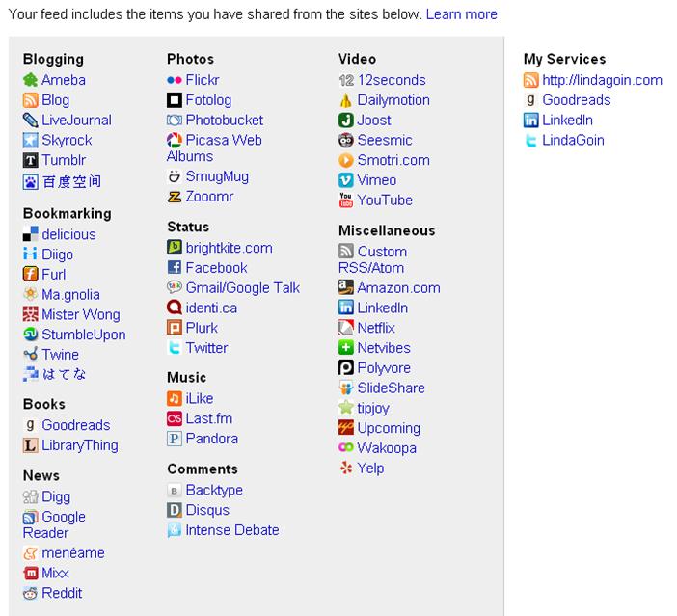Open the menéame link
The image size is (677, 616).
pyautogui.click(x=73, y=553)
